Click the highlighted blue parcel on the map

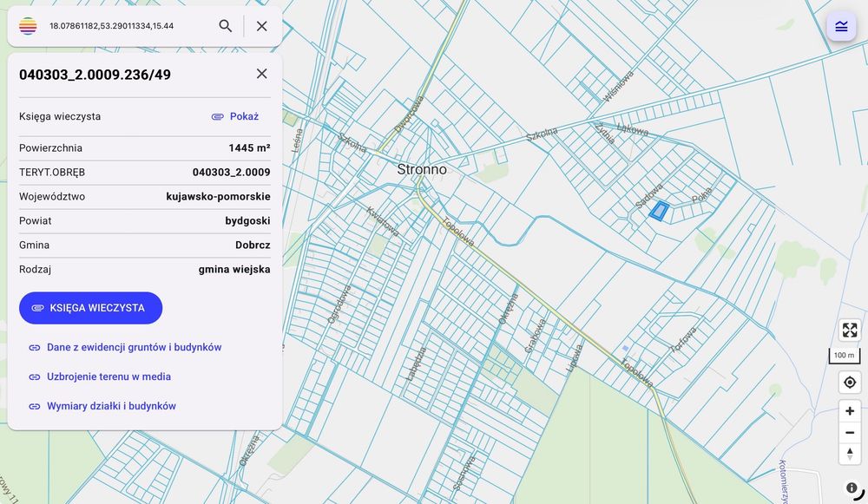pyautogui.click(x=659, y=211)
